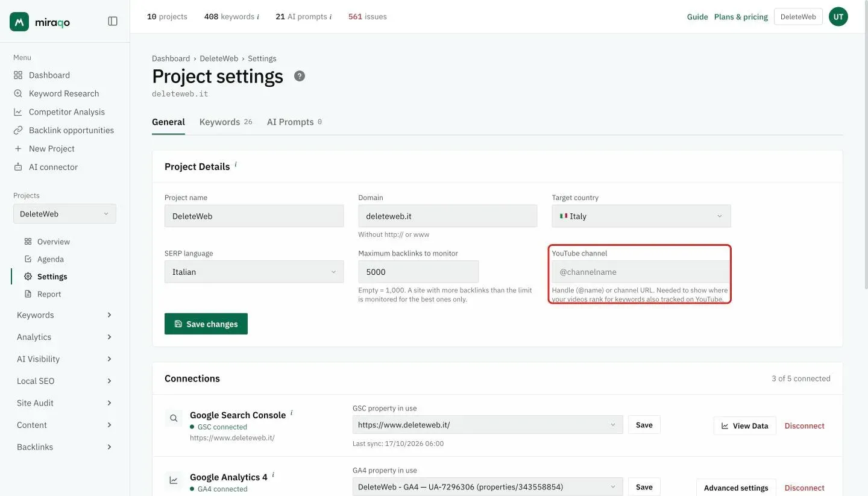Open GA4 Advanced settings
Image resolution: width=868 pixels, height=496 pixels.
(x=736, y=488)
